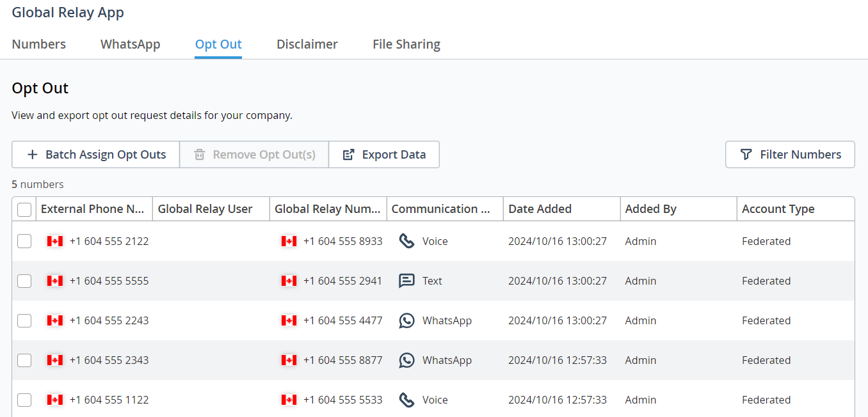Check the row for +1 604 555 2122

point(24,241)
